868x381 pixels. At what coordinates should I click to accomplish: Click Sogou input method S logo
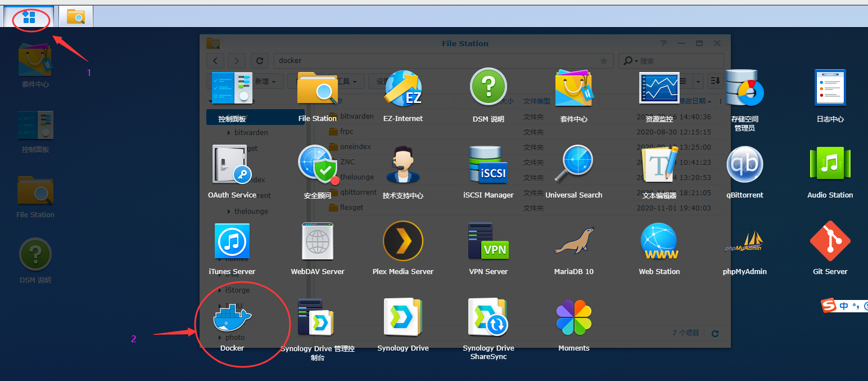coord(829,306)
